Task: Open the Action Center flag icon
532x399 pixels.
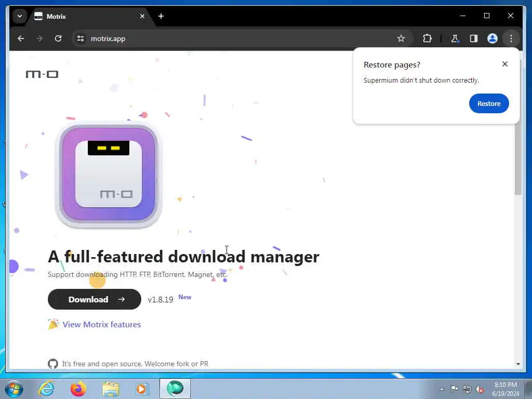Action: (x=454, y=389)
